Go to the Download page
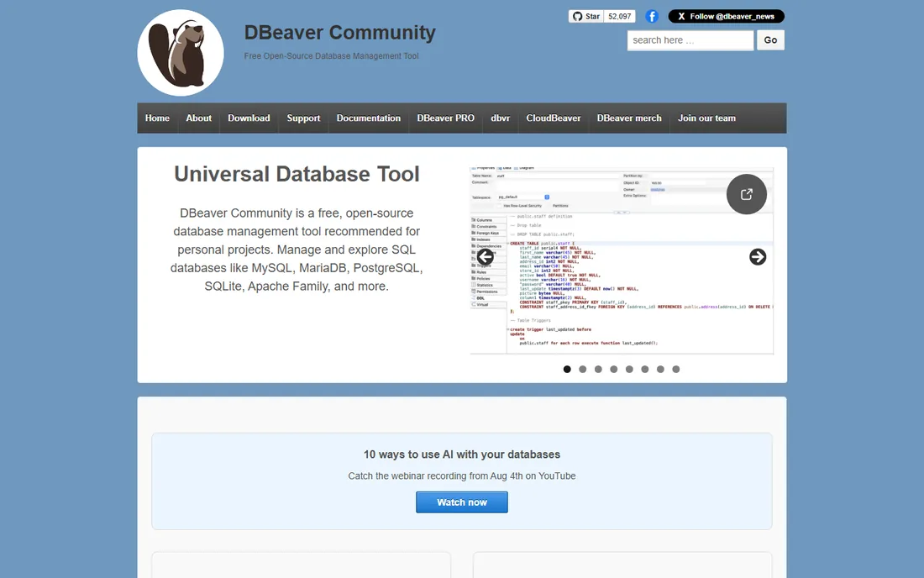The width and height of the screenshot is (924, 578). (x=249, y=118)
